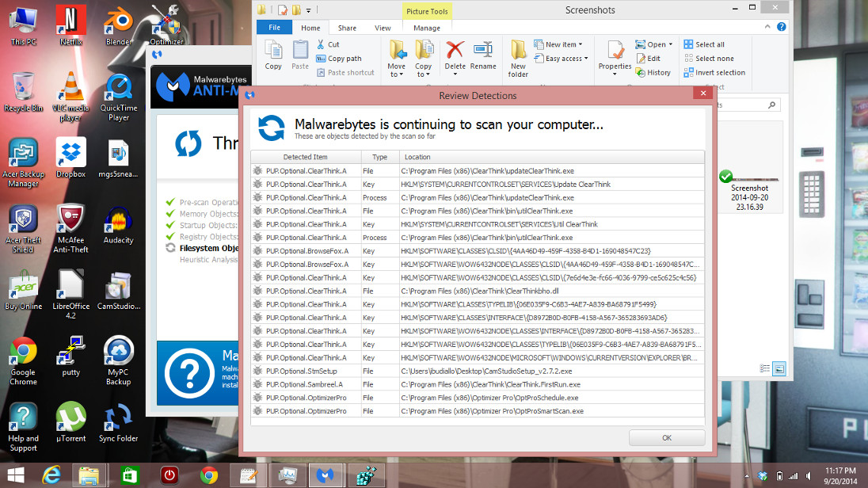The image size is (868, 488).
Task: Click Edit in the ribbon
Action: (649, 58)
